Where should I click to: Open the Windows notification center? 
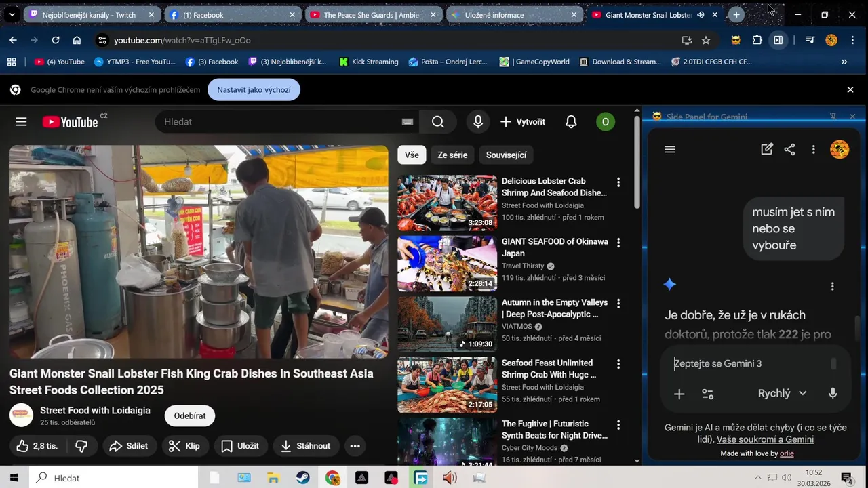[x=846, y=478]
